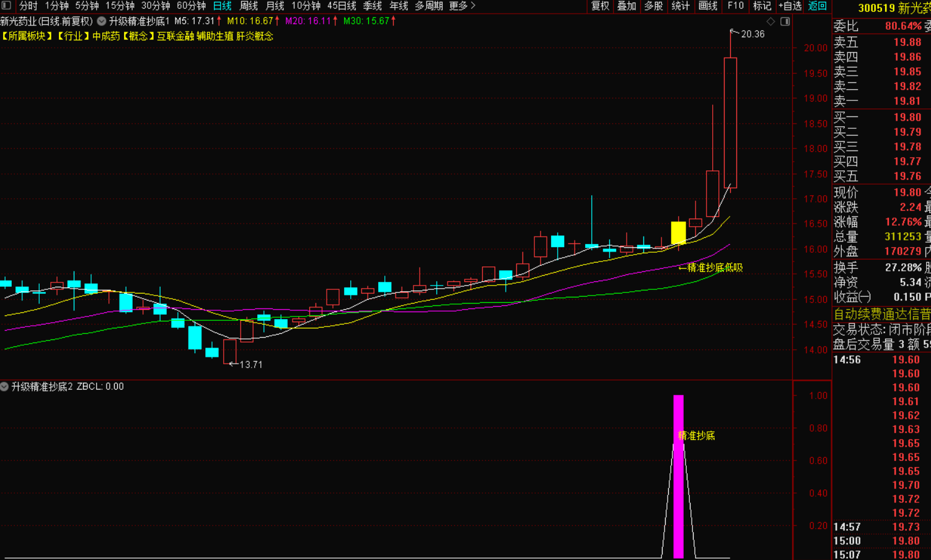Switch to 分时 intraday view

tap(28, 6)
